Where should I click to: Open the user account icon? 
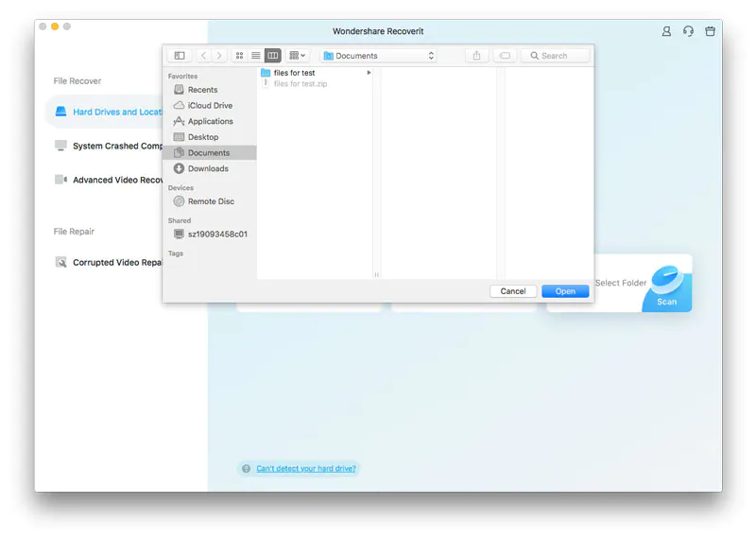pos(666,31)
